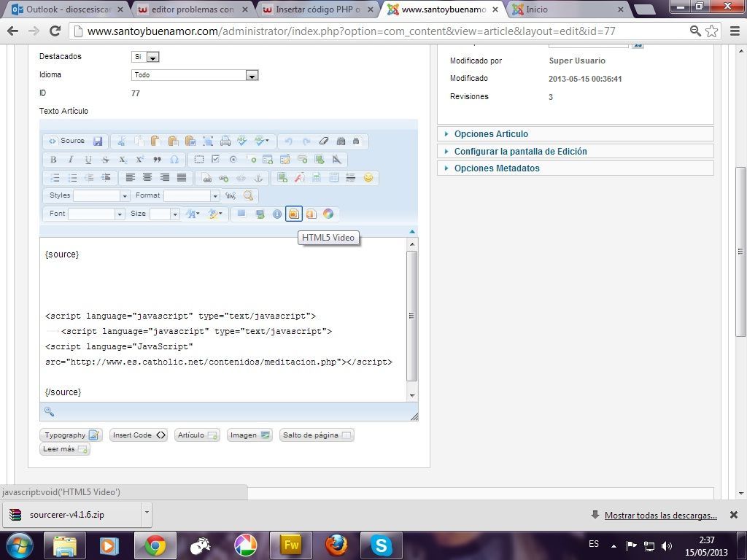
Task: Toggle Bold formatting
Action: 53,160
